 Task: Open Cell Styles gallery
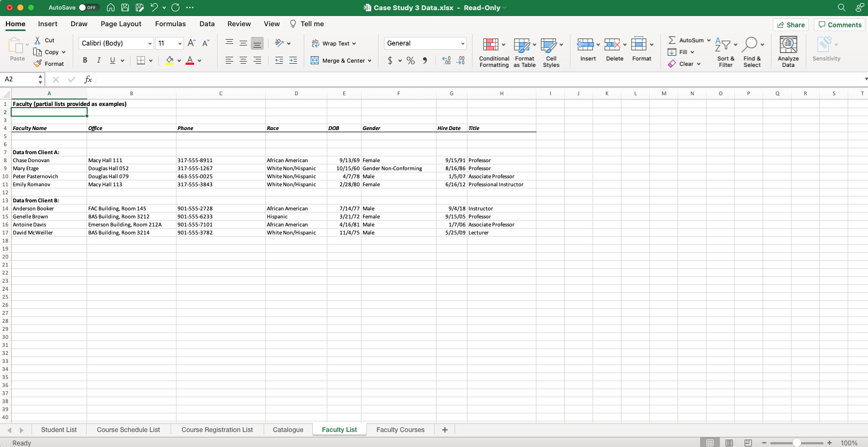[551, 52]
